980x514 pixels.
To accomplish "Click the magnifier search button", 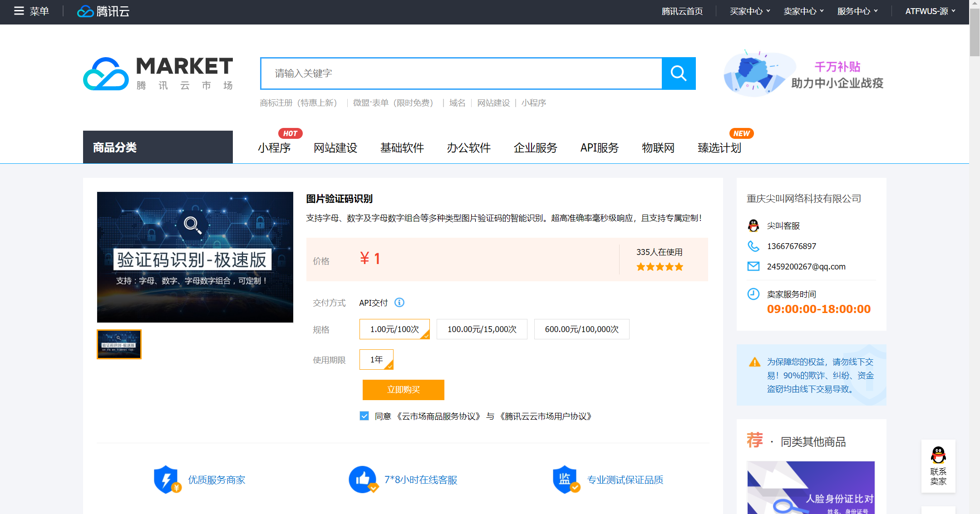I will (x=678, y=73).
